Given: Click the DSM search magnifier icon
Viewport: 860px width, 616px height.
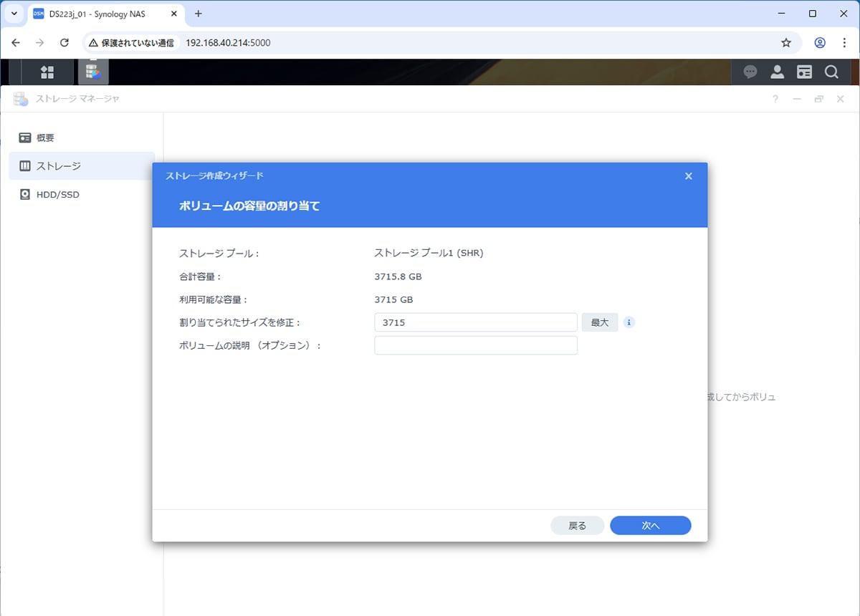Looking at the screenshot, I should [831, 72].
